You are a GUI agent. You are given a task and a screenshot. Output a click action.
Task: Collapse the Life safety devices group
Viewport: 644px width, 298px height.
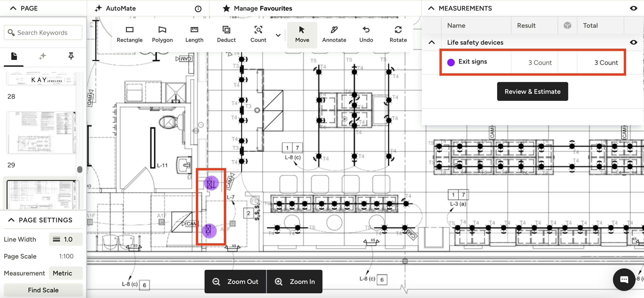click(x=431, y=42)
